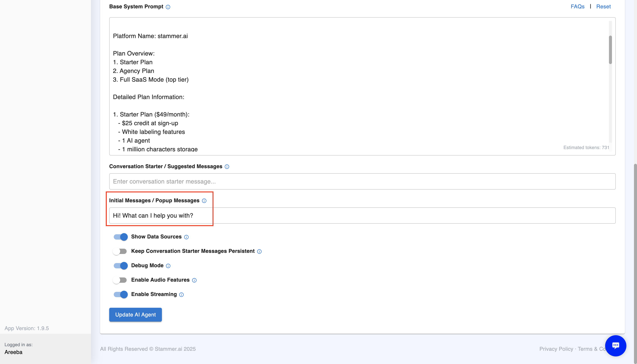Click 'All Rights Reserved © Stammer.ai 2025' text
637x364 pixels.
148,349
